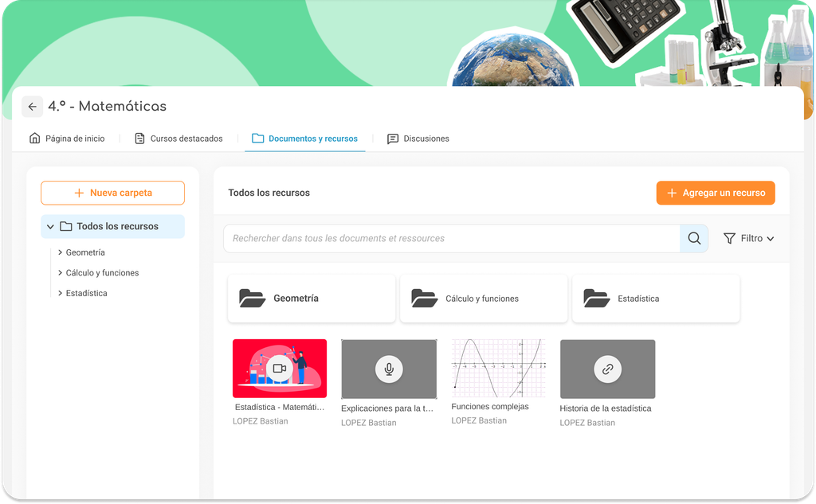Click the Cálculo y funciones folder card label
This screenshot has width=816, height=504.
click(482, 299)
